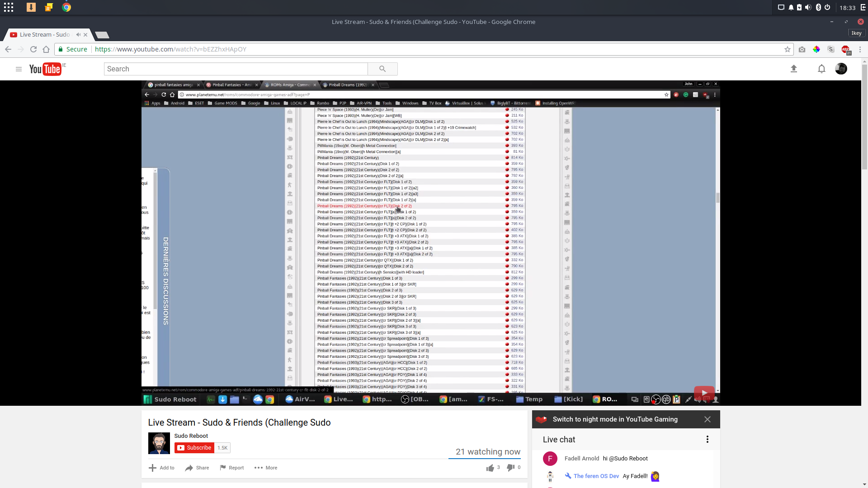Switch to night mode in YouTube Gaming

click(615, 419)
